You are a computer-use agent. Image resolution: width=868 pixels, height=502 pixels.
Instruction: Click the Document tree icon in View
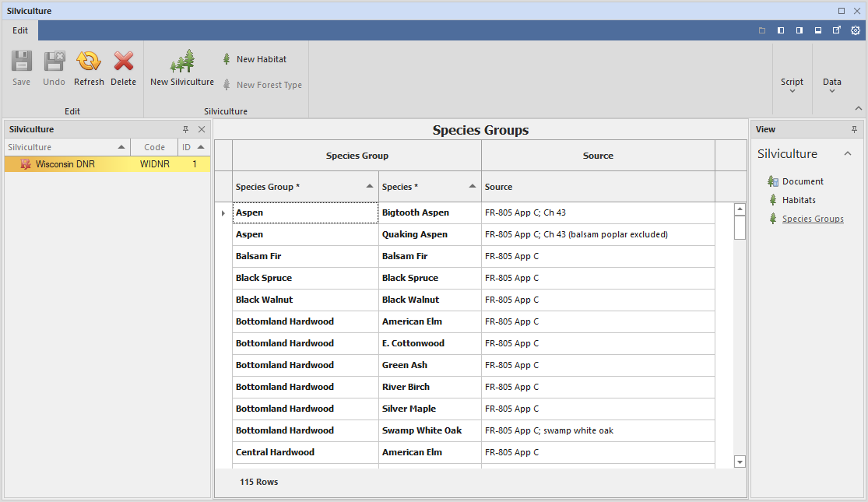tap(773, 181)
